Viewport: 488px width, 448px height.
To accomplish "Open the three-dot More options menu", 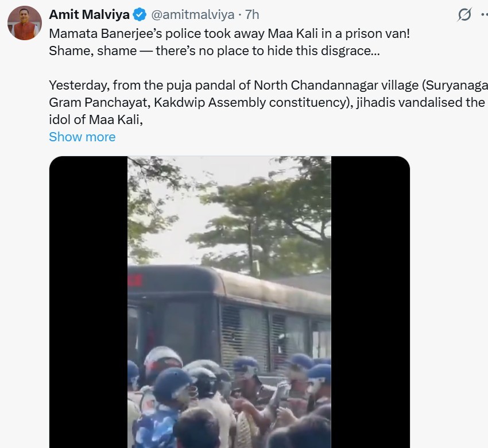I will click(x=482, y=14).
